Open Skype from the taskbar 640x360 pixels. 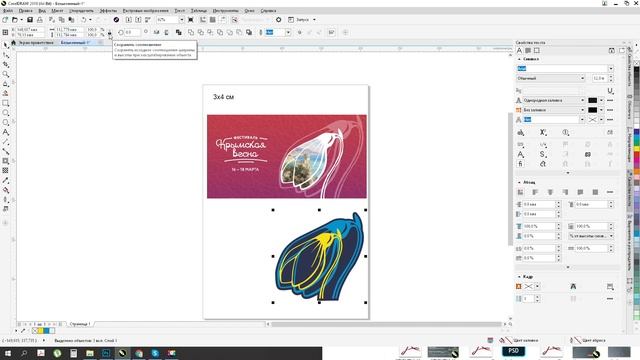[155, 353]
